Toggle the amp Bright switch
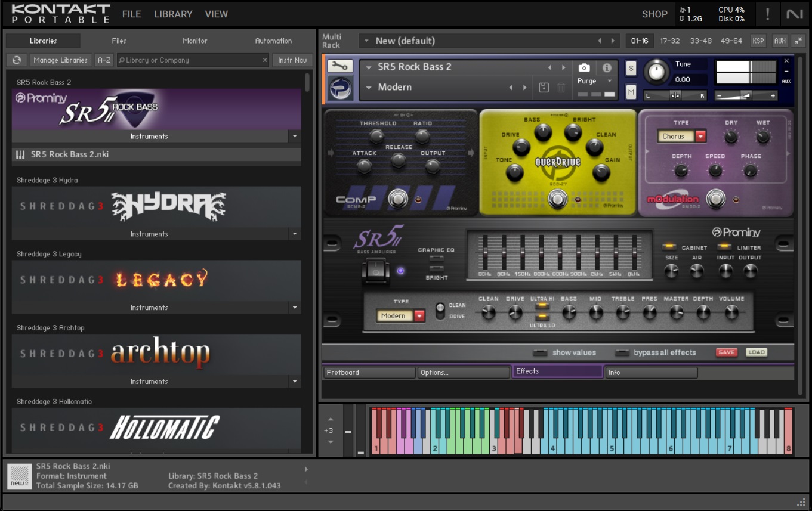 tap(437, 269)
